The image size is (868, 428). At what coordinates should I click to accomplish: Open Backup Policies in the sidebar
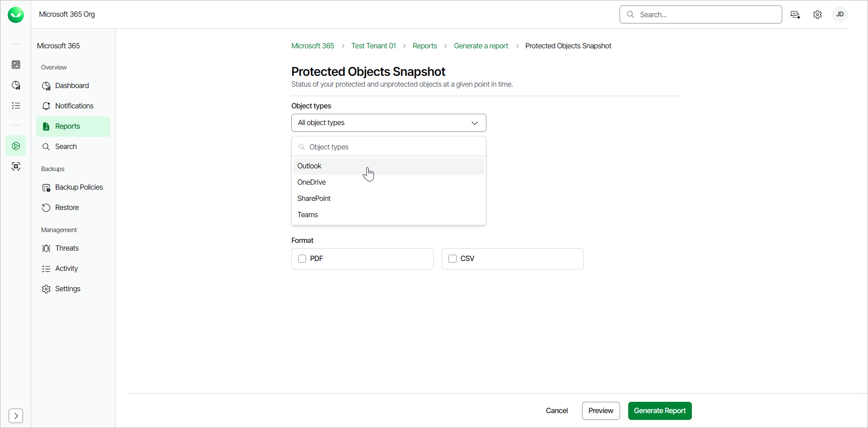pos(73,187)
